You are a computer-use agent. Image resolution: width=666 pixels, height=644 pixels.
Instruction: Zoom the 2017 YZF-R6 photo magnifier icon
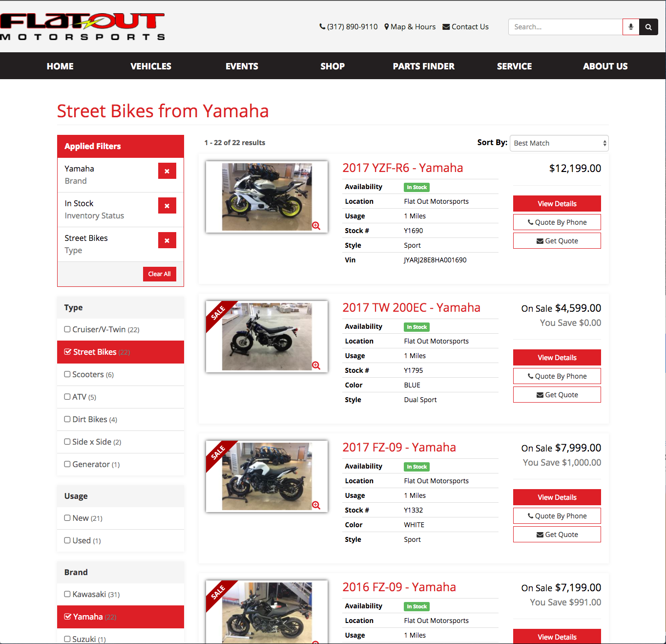point(316,226)
